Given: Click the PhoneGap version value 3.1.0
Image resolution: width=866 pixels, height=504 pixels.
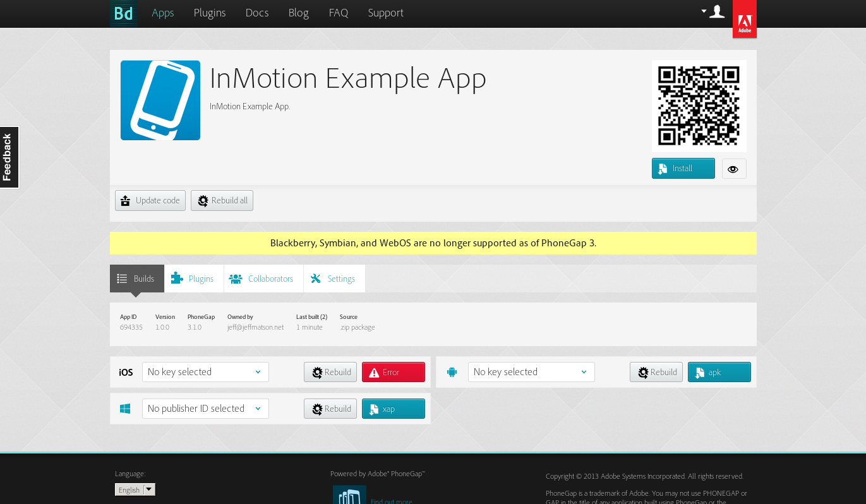Looking at the screenshot, I should click(195, 327).
